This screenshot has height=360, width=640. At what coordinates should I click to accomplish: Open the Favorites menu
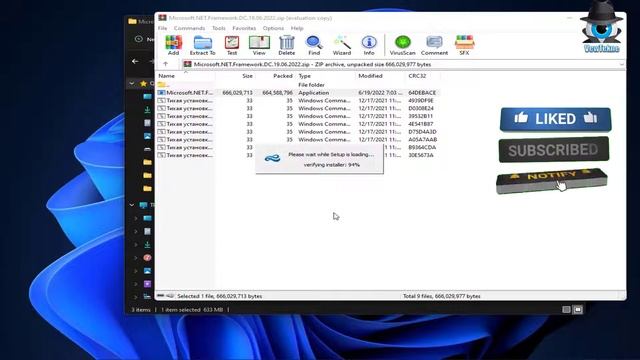point(244,28)
